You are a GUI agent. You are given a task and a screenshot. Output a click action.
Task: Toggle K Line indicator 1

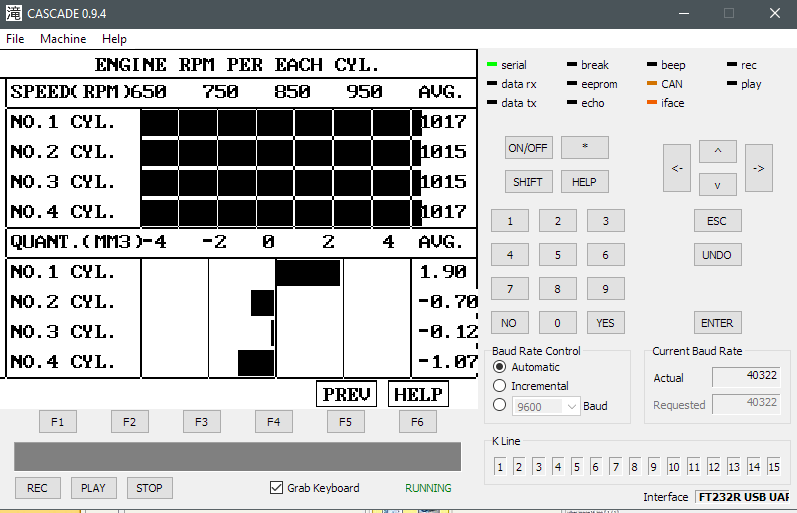pos(499,467)
